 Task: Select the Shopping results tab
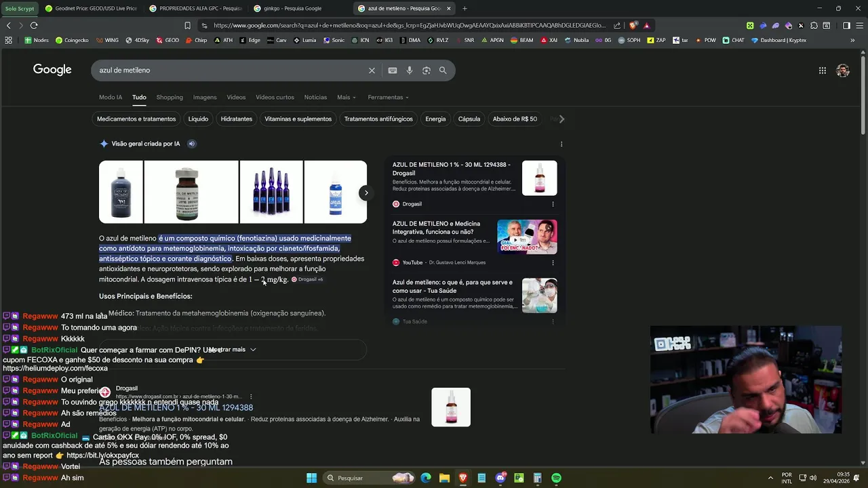click(x=170, y=97)
